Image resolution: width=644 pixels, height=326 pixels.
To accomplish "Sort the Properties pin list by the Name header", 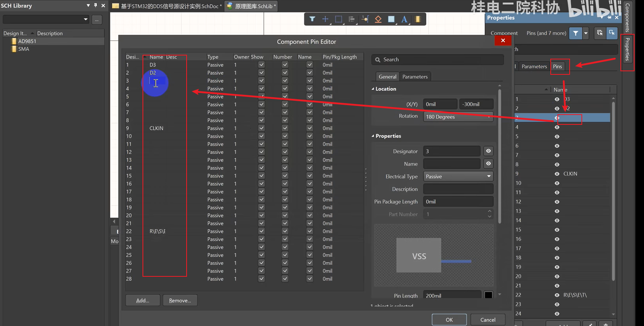I will (x=560, y=89).
